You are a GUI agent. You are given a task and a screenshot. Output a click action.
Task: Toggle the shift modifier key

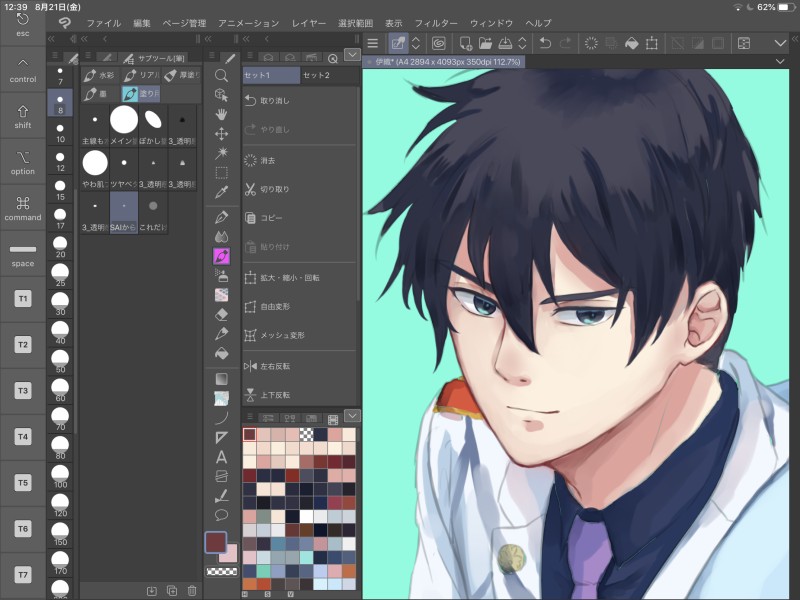[22, 116]
